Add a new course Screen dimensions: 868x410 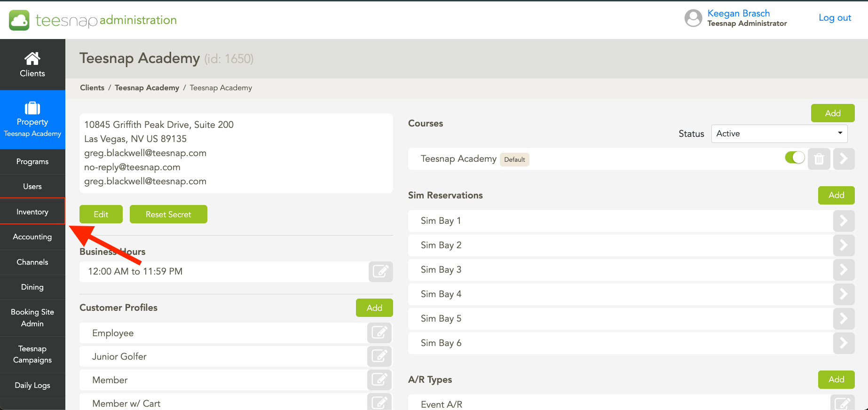[833, 113]
